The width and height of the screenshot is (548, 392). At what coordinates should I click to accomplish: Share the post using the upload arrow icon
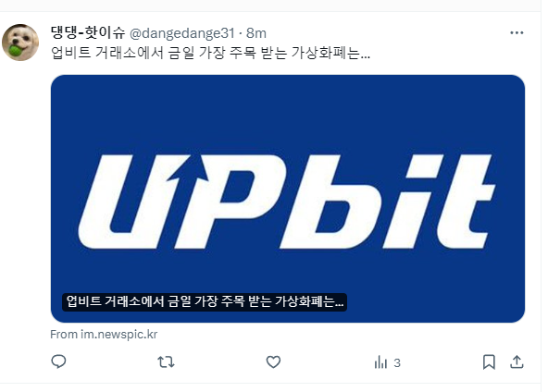click(x=517, y=362)
